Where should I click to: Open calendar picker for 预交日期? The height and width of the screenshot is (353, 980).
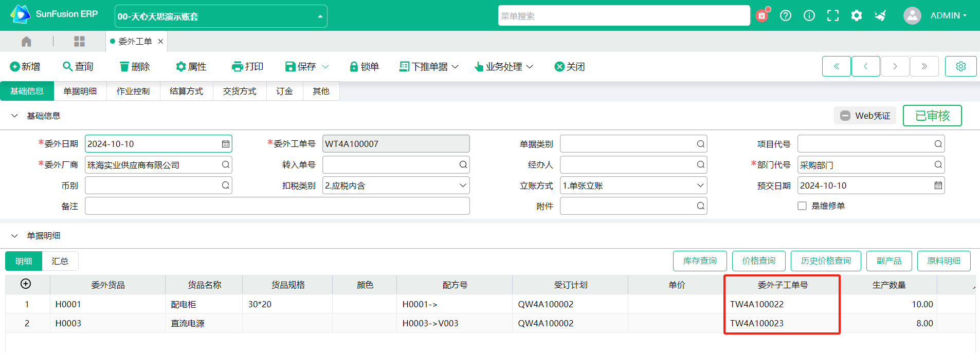[938, 185]
